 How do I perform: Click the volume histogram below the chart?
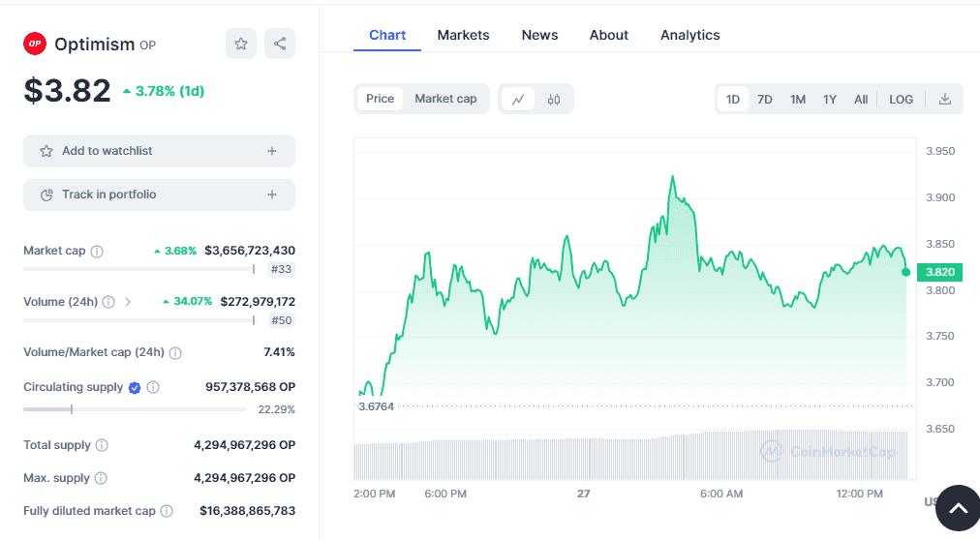tap(630, 455)
